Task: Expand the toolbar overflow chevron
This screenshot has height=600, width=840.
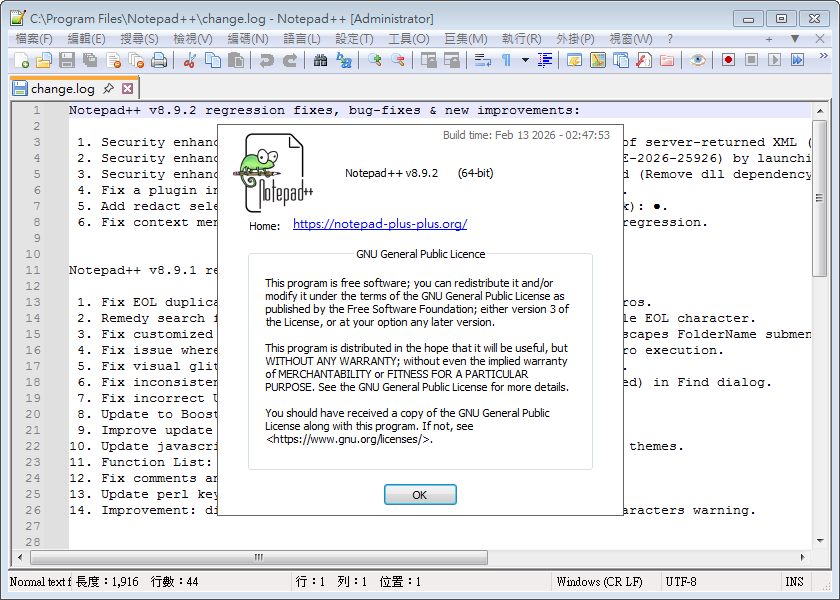Action: 823,56
